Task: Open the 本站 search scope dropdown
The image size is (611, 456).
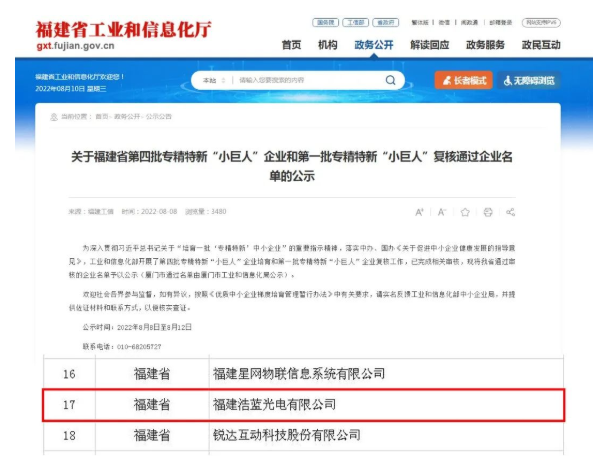Action: click(212, 80)
